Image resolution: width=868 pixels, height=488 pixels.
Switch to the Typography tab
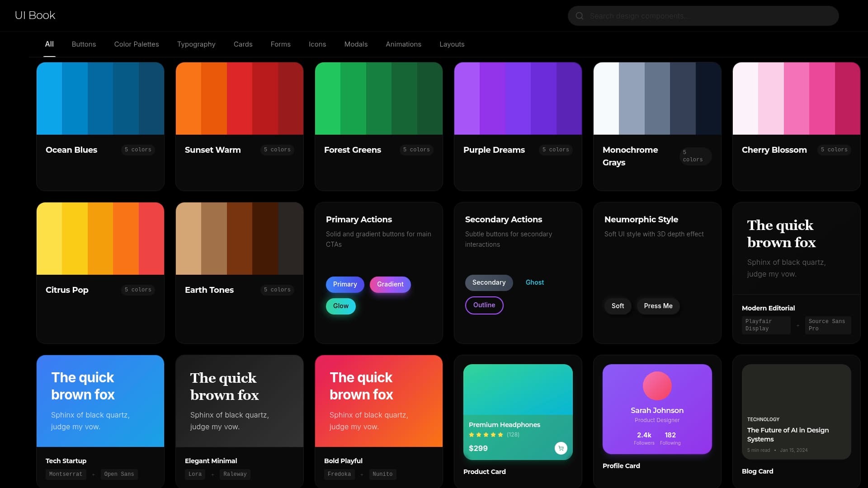(x=196, y=44)
